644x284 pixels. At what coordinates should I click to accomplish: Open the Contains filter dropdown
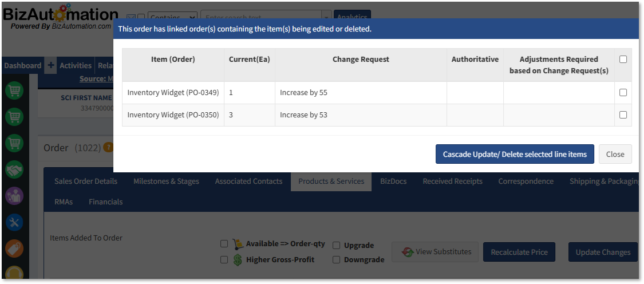(172, 17)
